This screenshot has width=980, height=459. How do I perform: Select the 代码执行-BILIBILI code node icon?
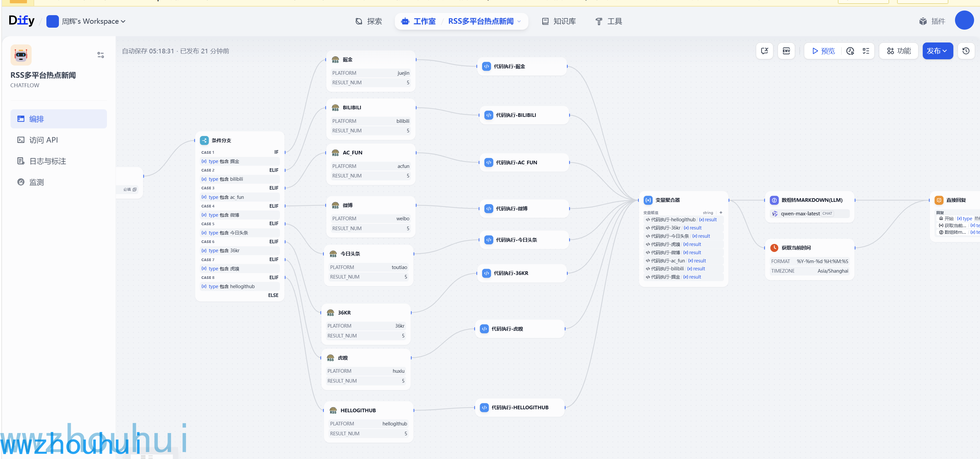pos(488,115)
